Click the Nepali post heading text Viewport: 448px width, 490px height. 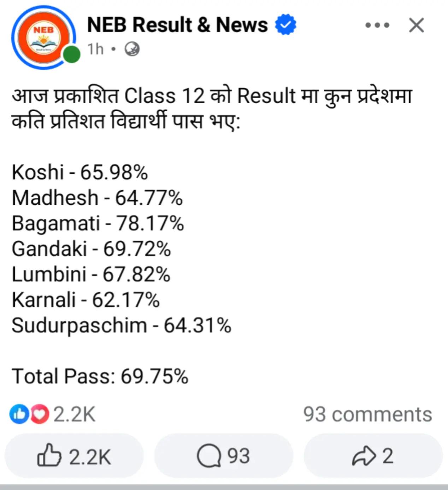point(212,109)
